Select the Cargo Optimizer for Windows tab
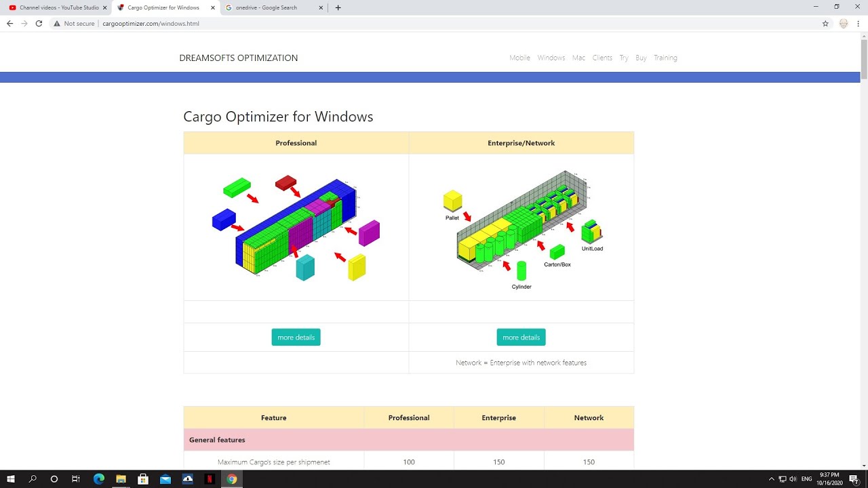 click(x=163, y=7)
